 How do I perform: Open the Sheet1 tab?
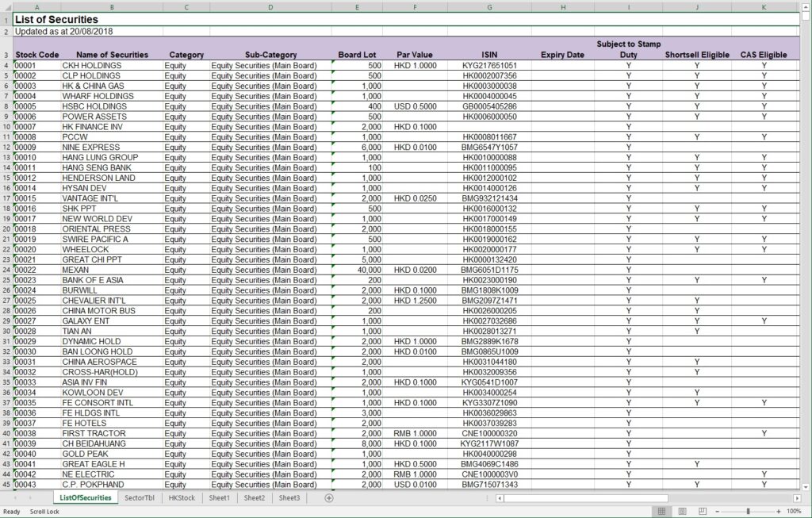[219, 498]
